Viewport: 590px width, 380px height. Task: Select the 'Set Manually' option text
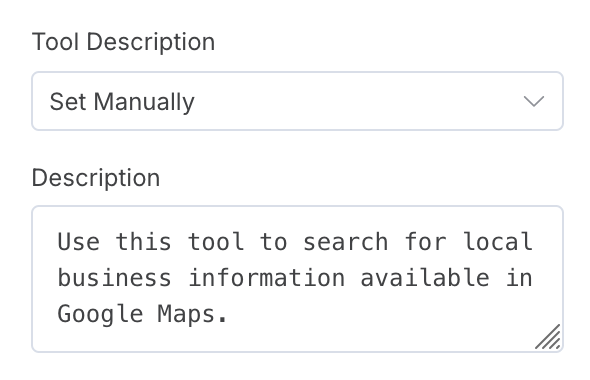(122, 102)
